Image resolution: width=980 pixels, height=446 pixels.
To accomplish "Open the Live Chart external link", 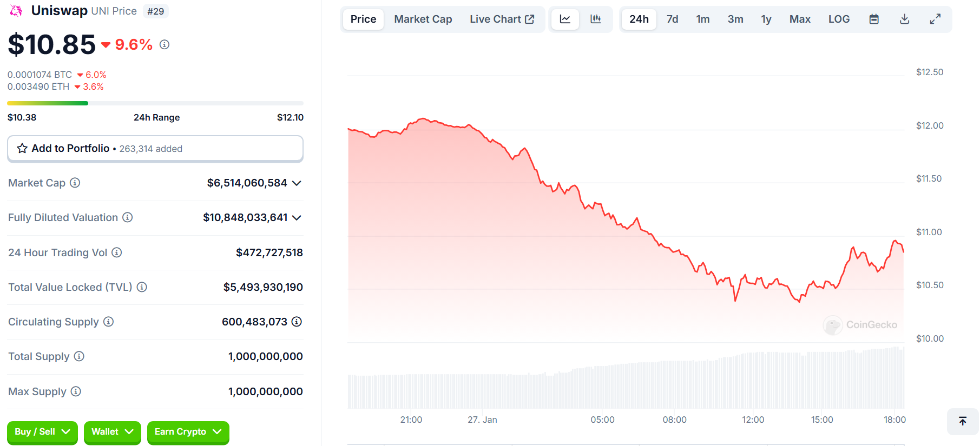I will tap(502, 19).
